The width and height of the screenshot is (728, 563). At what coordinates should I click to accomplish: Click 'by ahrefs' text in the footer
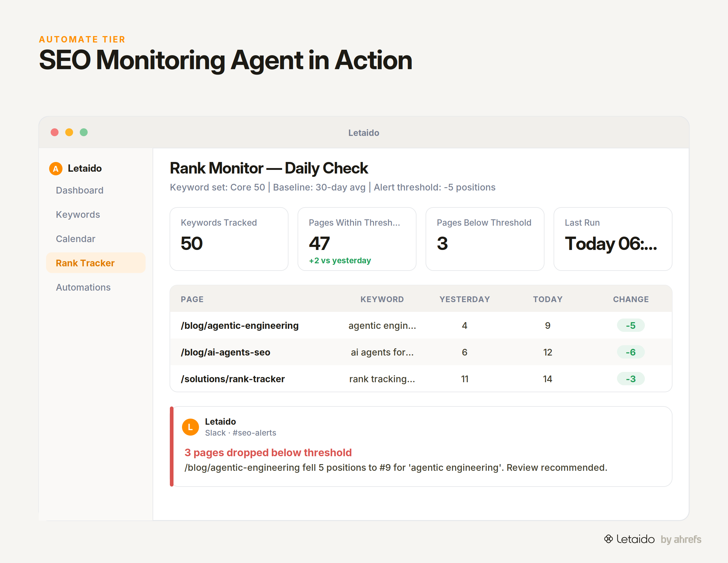click(x=681, y=539)
